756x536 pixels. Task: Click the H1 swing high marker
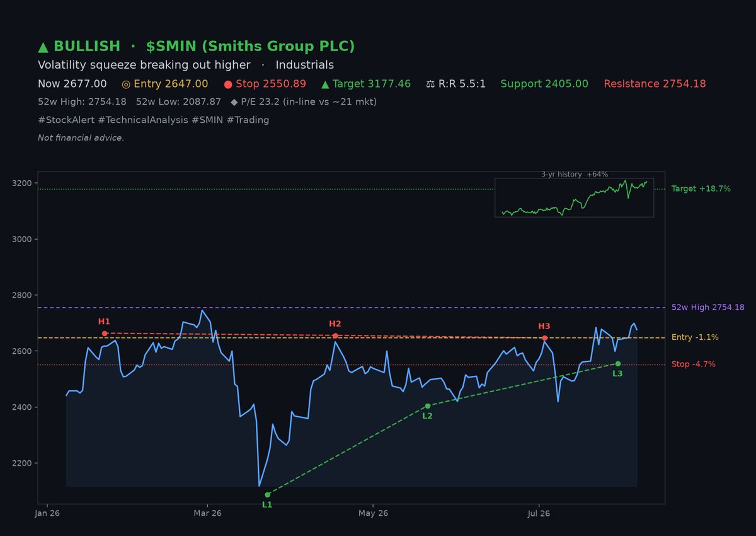(x=105, y=333)
